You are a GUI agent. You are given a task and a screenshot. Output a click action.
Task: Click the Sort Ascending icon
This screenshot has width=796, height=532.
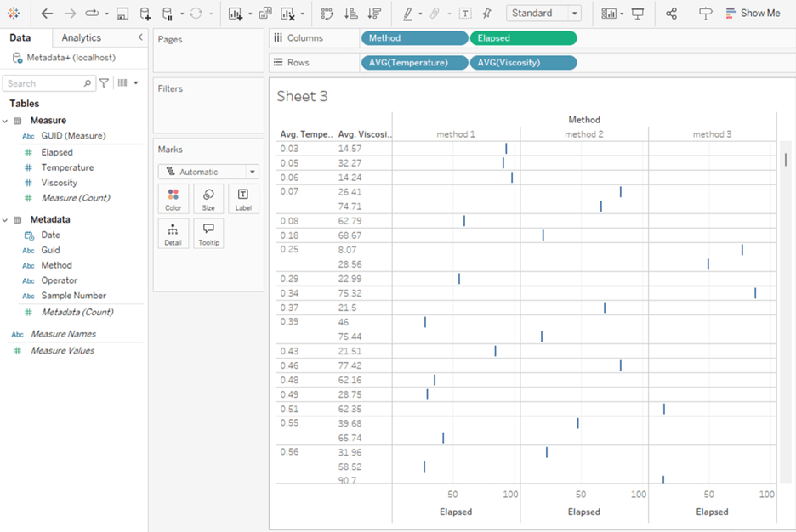350,13
